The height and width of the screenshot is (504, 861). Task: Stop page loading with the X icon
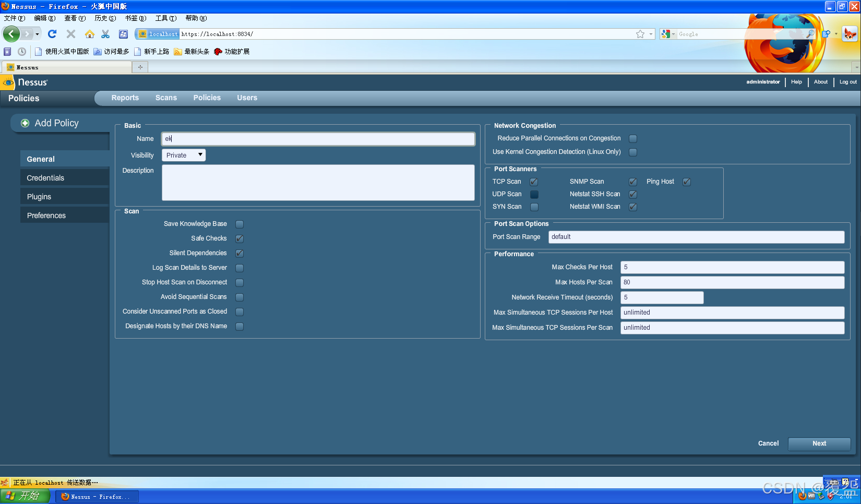tap(71, 34)
